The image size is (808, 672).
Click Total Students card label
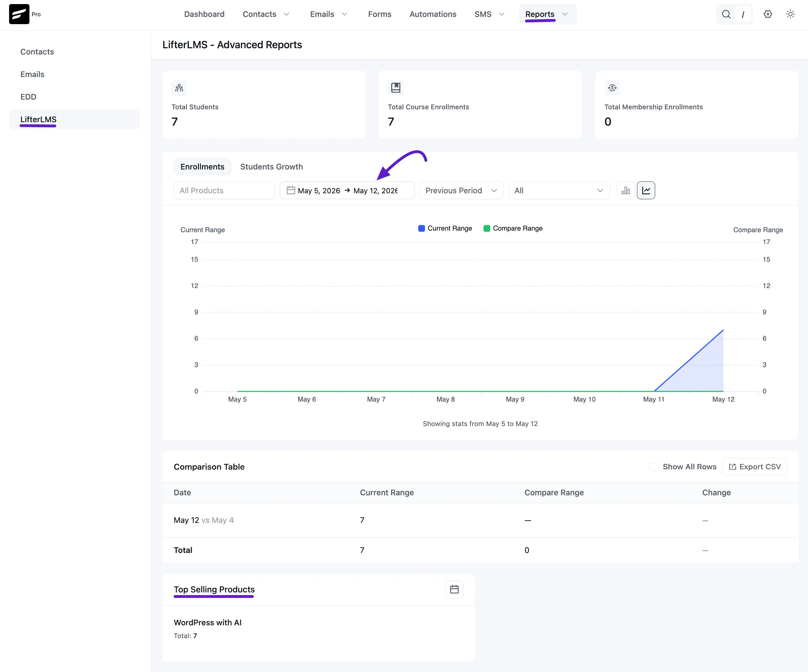tap(195, 107)
